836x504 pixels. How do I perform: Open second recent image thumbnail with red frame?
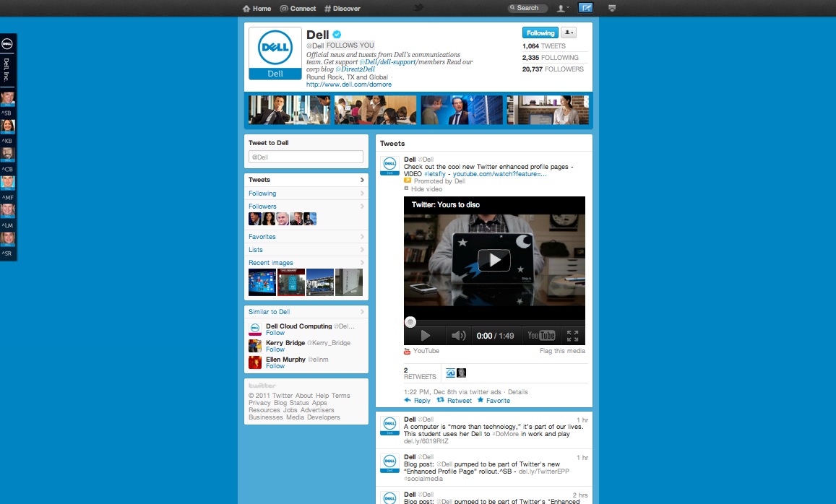click(291, 282)
